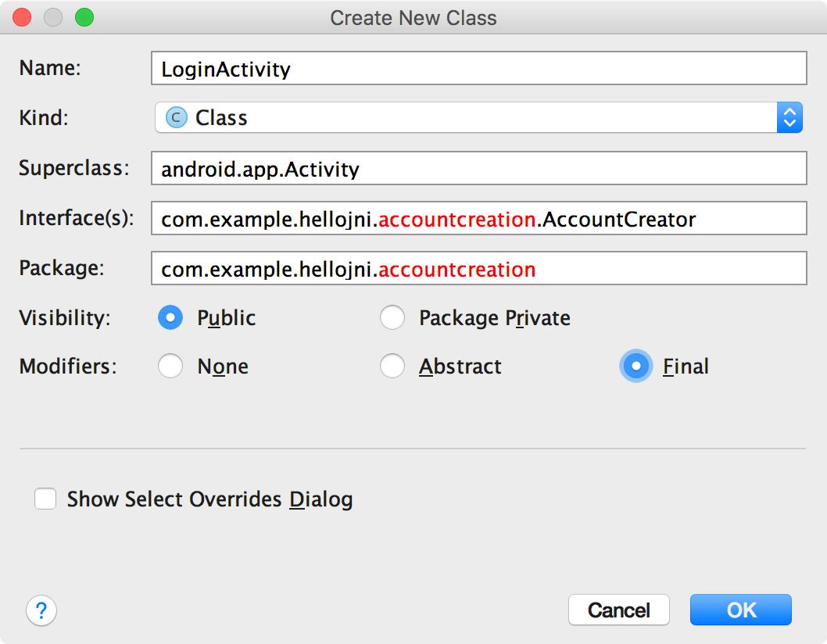Click the yellow minimize traffic light button

pos(53,16)
